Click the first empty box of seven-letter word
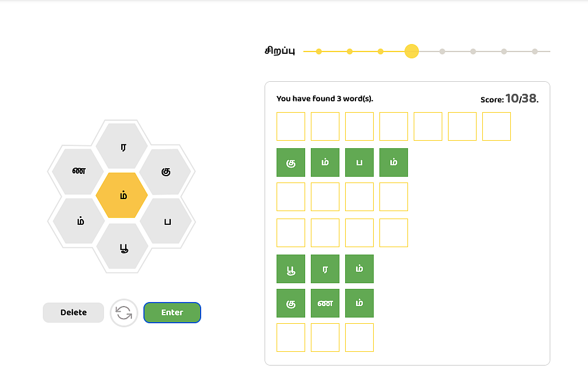 coord(291,126)
